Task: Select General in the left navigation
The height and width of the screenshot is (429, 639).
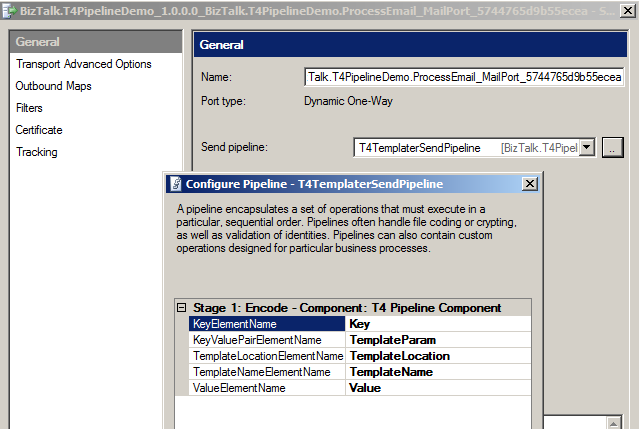Action: click(96, 42)
